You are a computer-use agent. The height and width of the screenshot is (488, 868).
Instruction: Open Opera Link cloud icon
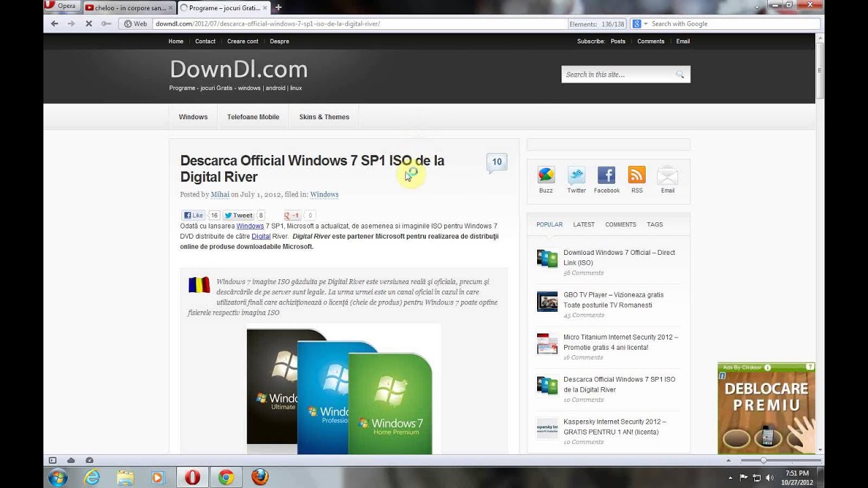click(71, 460)
